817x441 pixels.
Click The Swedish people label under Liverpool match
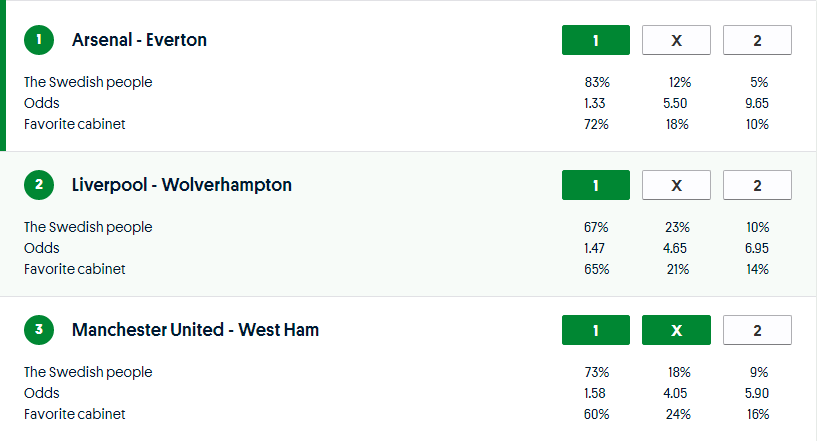[88, 227]
